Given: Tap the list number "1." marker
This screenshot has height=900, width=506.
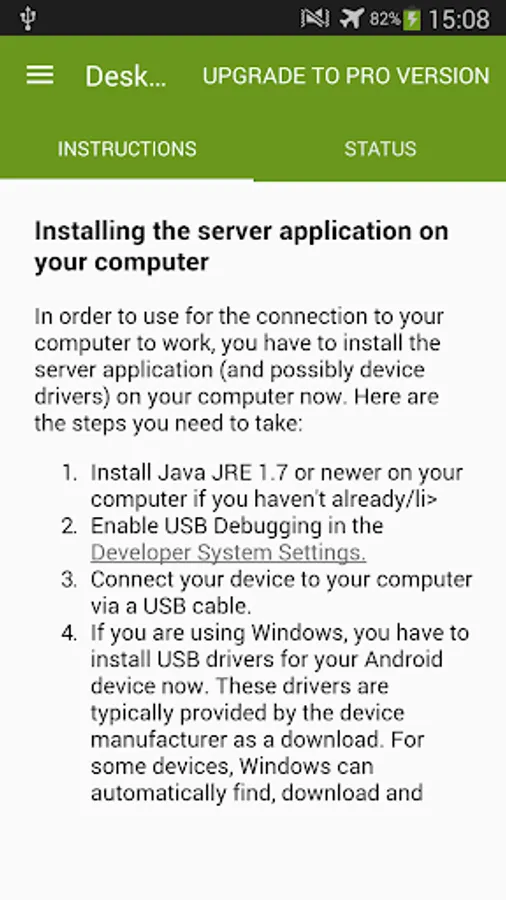Looking at the screenshot, I should (70, 474).
